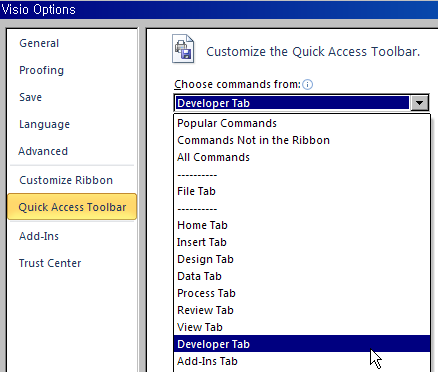Go to Customize Ribbon settings
This screenshot has height=372, width=438.
(66, 180)
